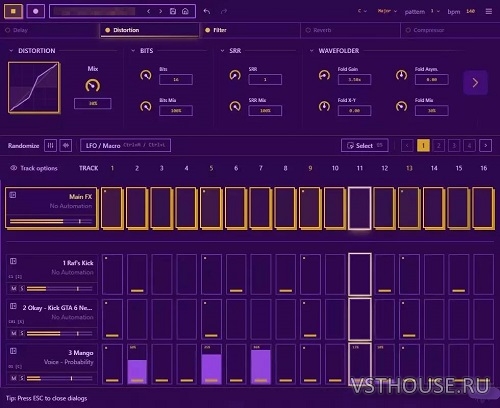Click the distortion curve display

(x=34, y=88)
